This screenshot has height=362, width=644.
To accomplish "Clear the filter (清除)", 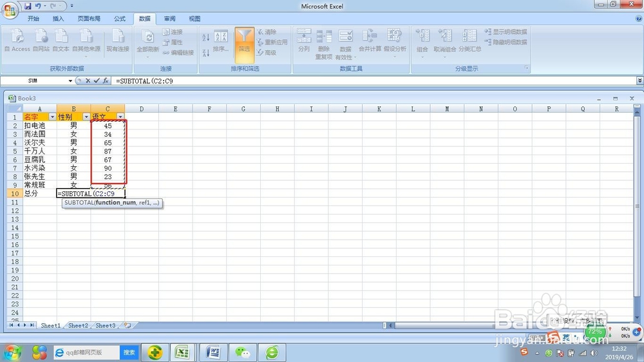I will point(267,32).
